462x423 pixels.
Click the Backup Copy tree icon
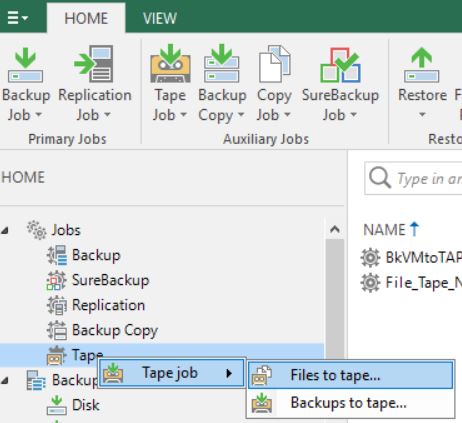click(57, 330)
